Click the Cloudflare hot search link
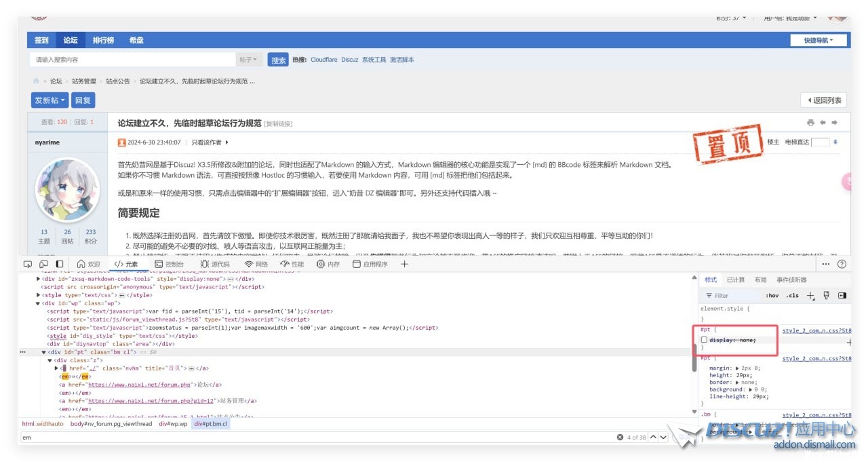 tap(323, 60)
